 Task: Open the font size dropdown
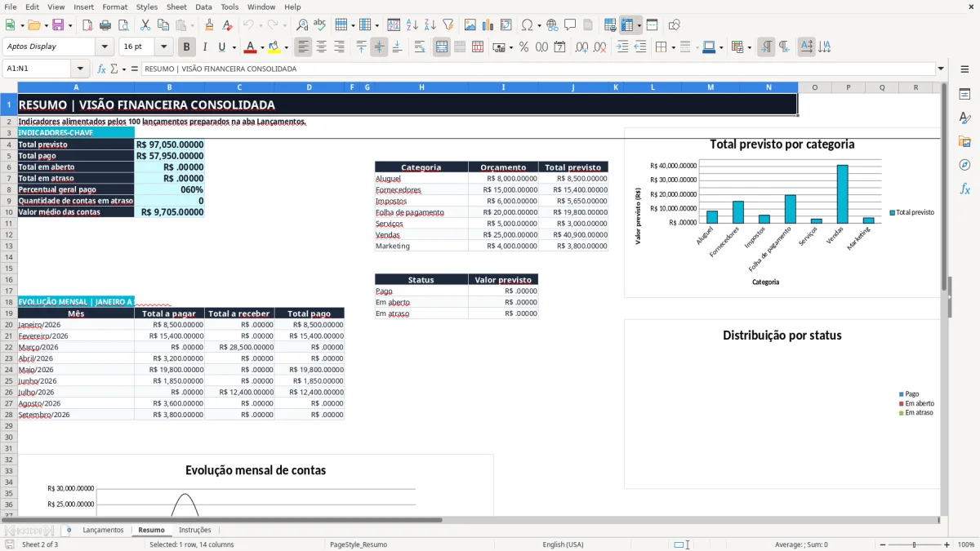coord(164,47)
